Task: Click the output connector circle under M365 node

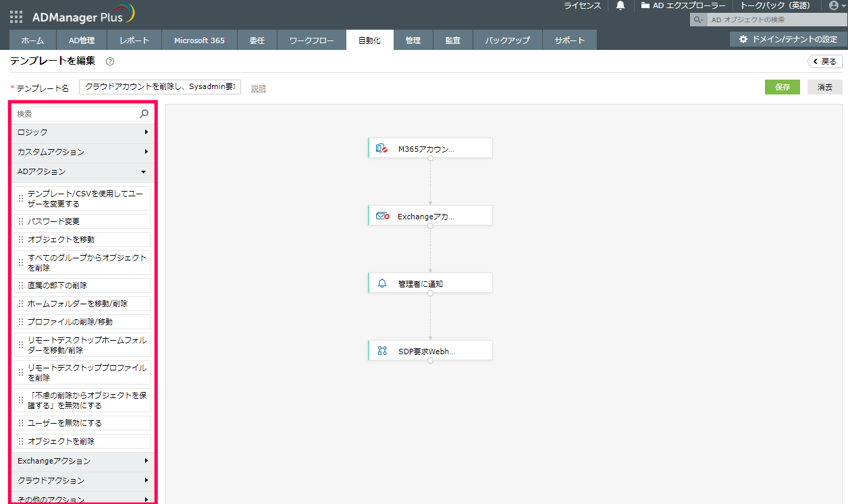Action: (x=430, y=159)
